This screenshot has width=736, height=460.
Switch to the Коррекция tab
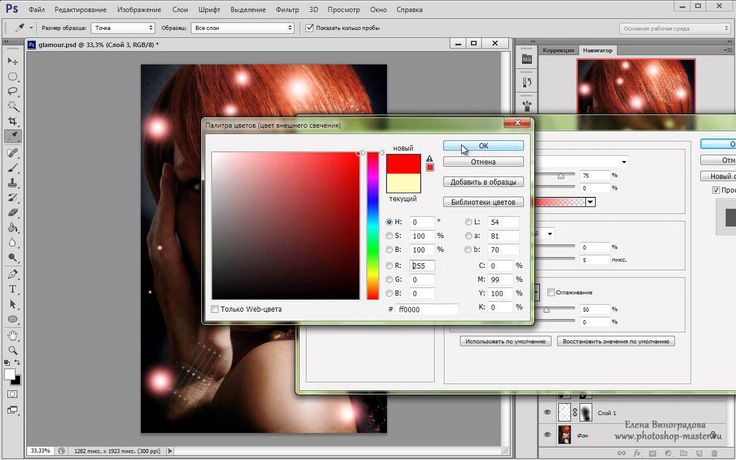tap(558, 50)
